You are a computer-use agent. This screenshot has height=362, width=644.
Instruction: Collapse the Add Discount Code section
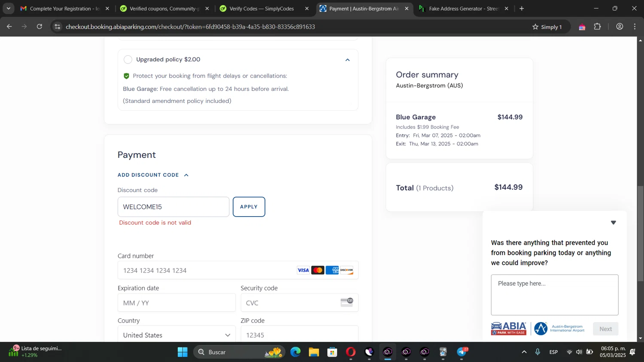153,175
